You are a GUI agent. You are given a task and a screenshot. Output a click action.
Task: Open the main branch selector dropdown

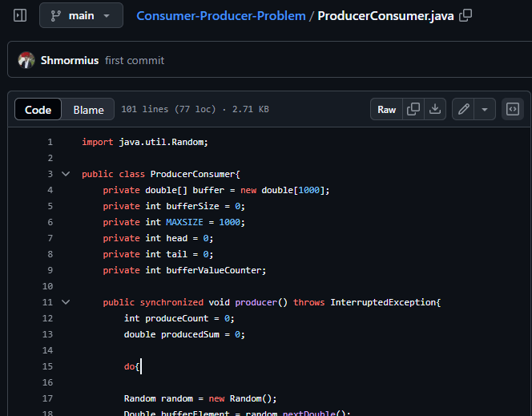coord(81,15)
